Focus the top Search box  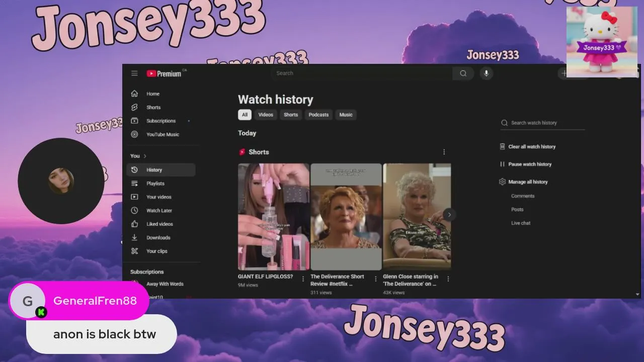coord(361,73)
